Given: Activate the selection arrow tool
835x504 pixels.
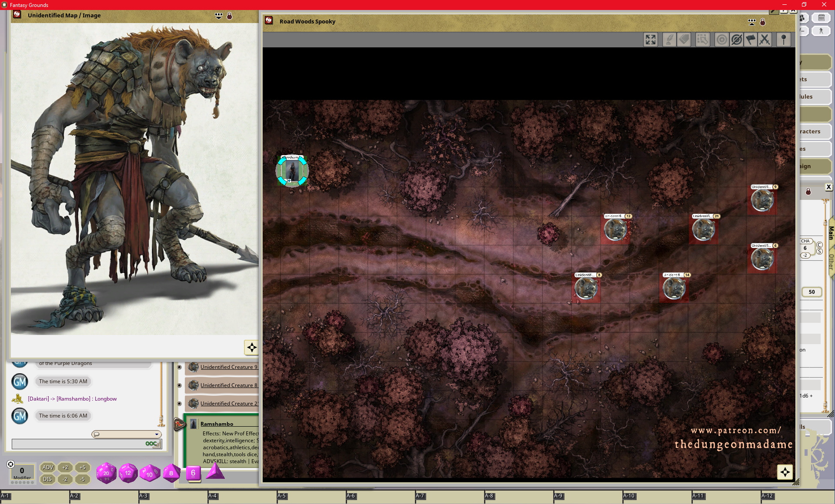Looking at the screenshot, I should [x=702, y=40].
